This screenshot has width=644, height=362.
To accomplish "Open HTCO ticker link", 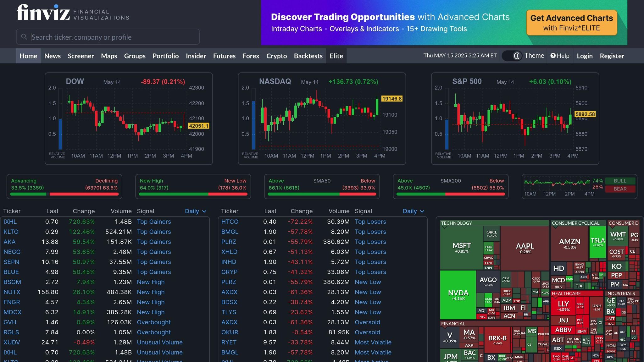I will coord(230,222).
